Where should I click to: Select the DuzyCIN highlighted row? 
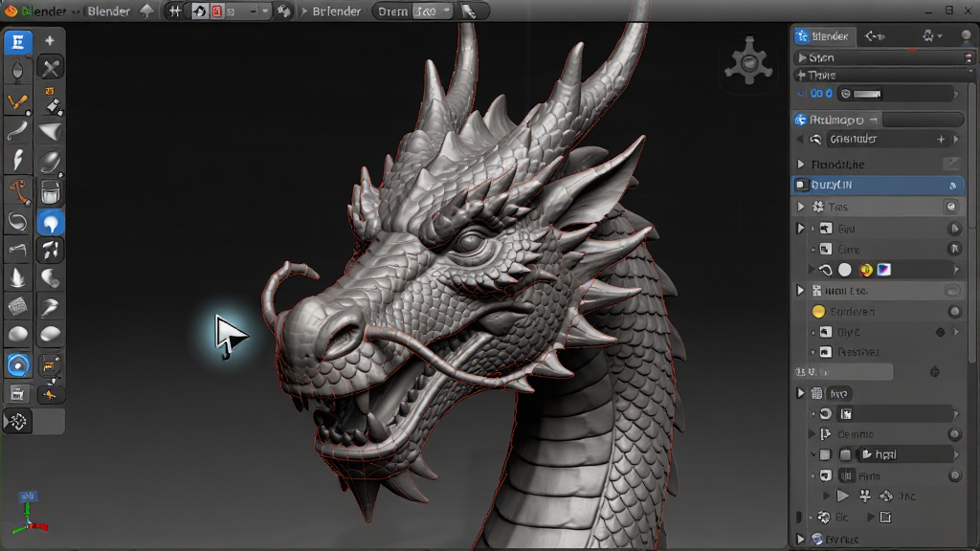click(x=879, y=185)
